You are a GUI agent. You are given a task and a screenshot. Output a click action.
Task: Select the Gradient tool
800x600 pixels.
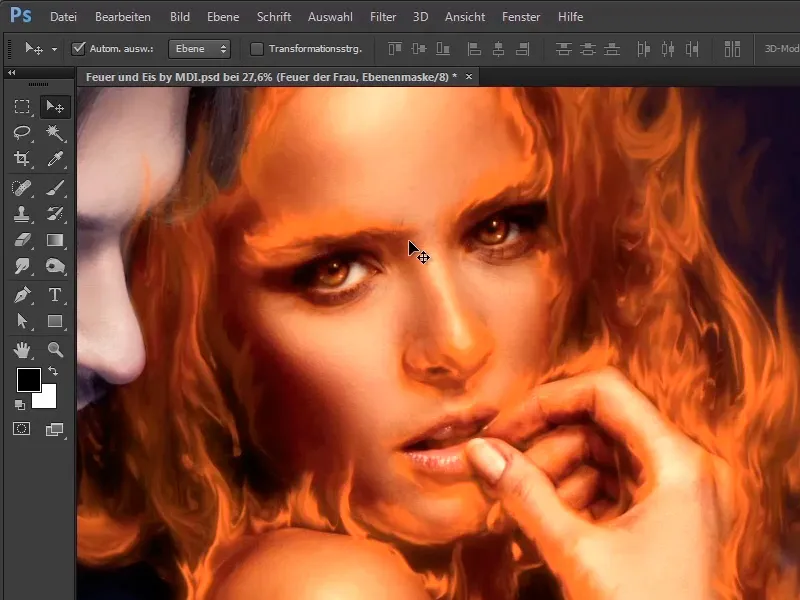click(x=55, y=240)
